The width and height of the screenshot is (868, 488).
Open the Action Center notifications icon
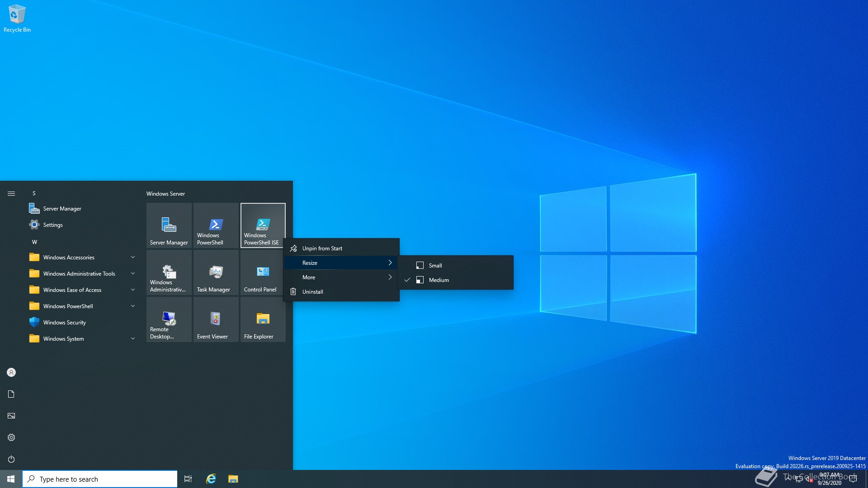[853, 479]
